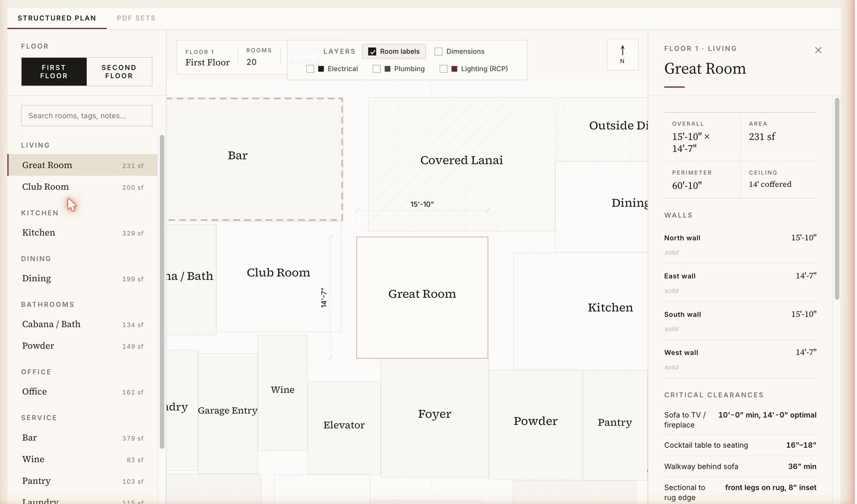
Task: Enable the Plumbing layer checkbox
Action: (377, 69)
